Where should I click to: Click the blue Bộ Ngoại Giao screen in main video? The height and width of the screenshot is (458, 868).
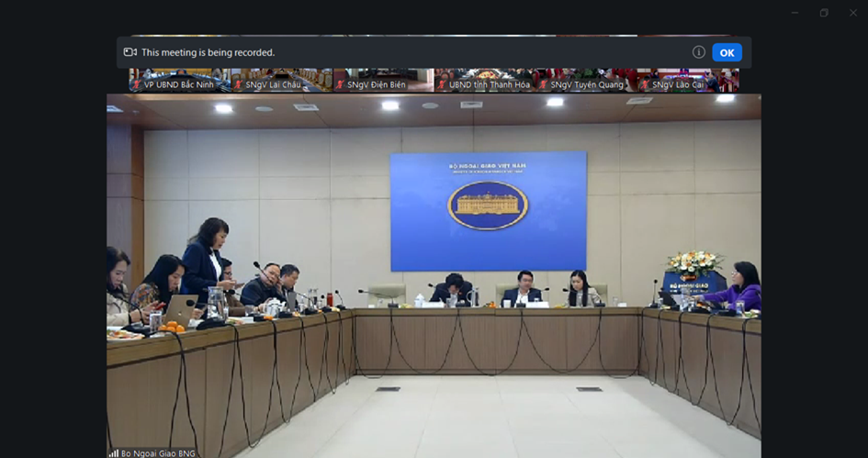click(488, 211)
